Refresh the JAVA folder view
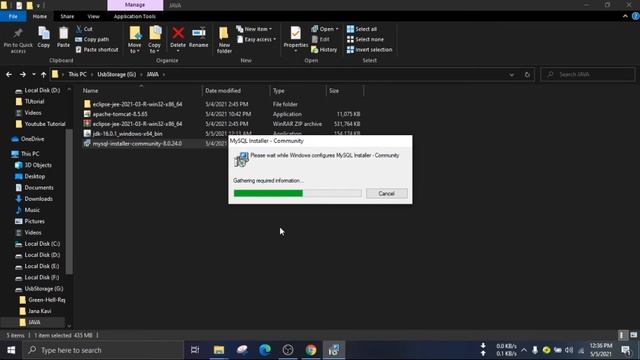 coord(527,75)
